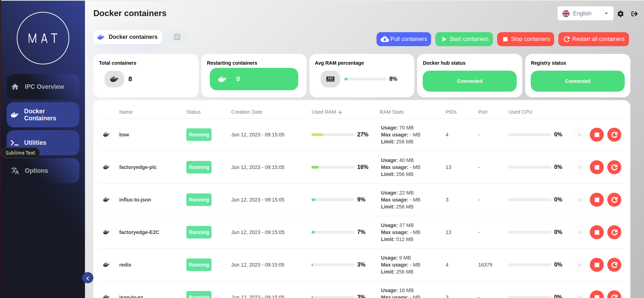Click the bsw Used RAM progress bar
The width and height of the screenshot is (644, 298).
point(333,135)
